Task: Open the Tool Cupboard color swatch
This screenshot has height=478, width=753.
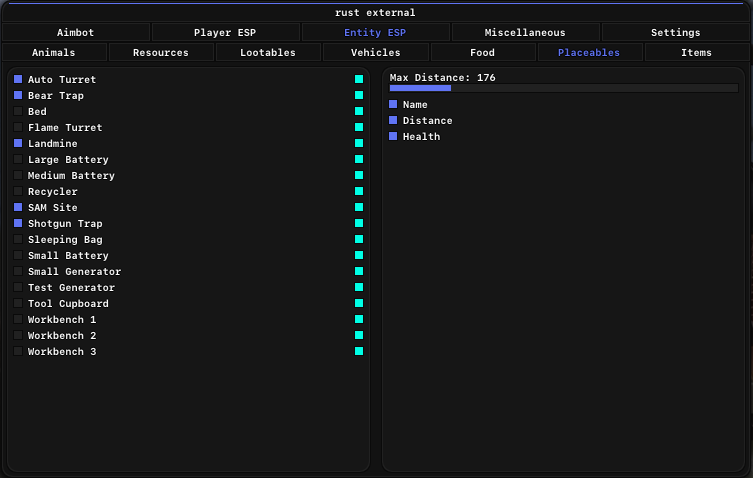Action: pyautogui.click(x=359, y=304)
